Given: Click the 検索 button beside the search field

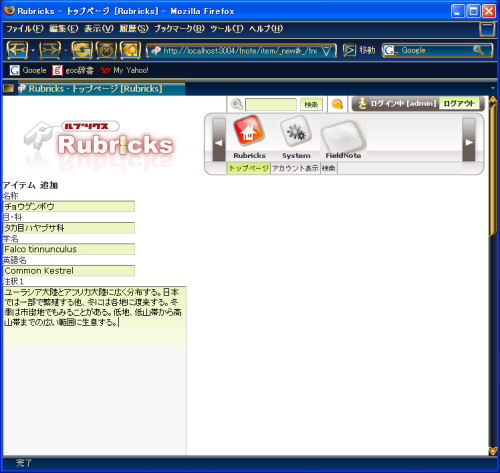Looking at the screenshot, I should 311,105.
